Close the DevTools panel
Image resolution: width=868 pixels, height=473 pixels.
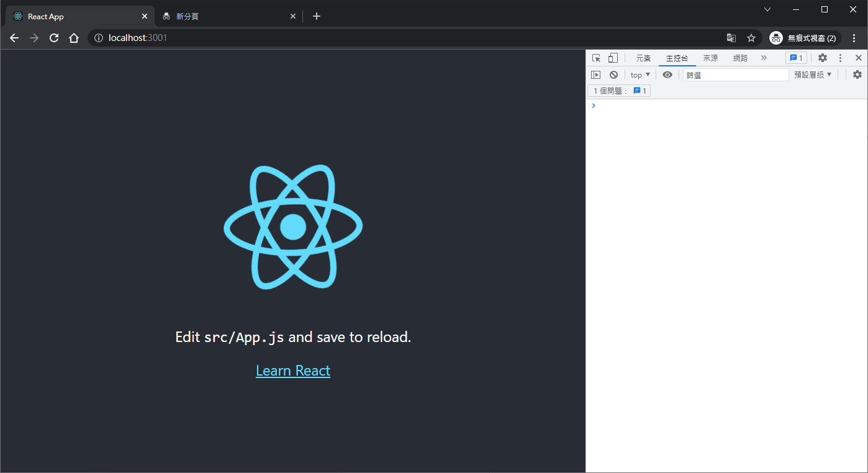click(x=859, y=58)
